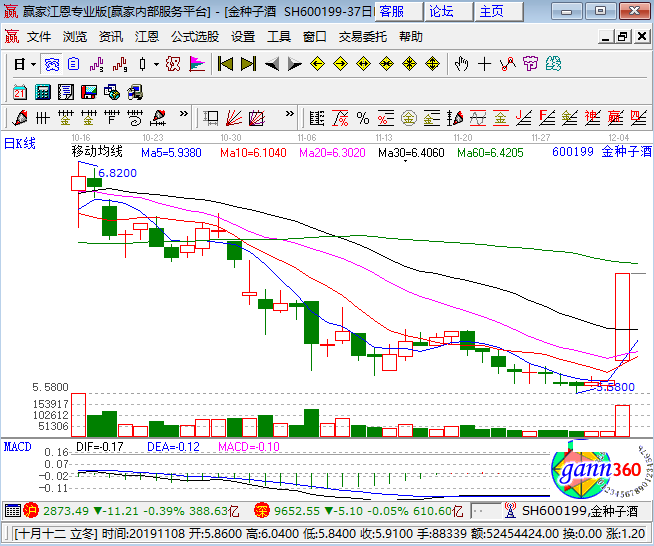Open the 设置 menu
Screen dimensions: 654x546
tap(243, 37)
